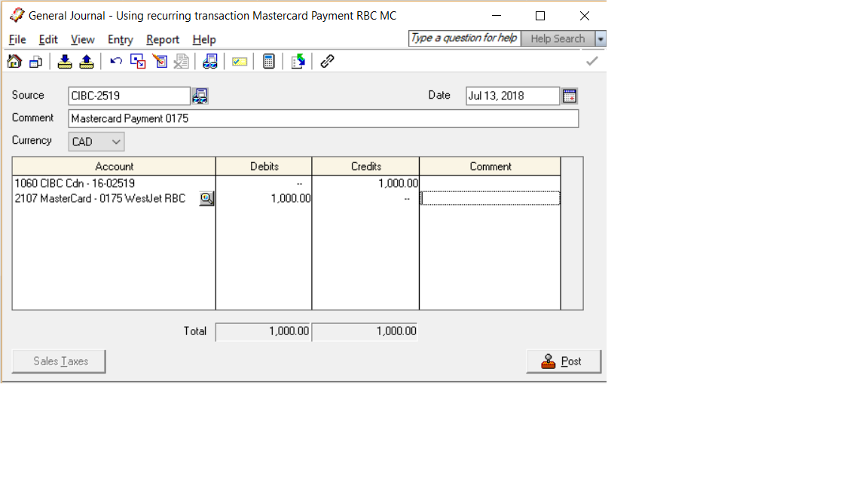868x488 pixels.
Task: Click the Credits column header
Action: point(366,166)
